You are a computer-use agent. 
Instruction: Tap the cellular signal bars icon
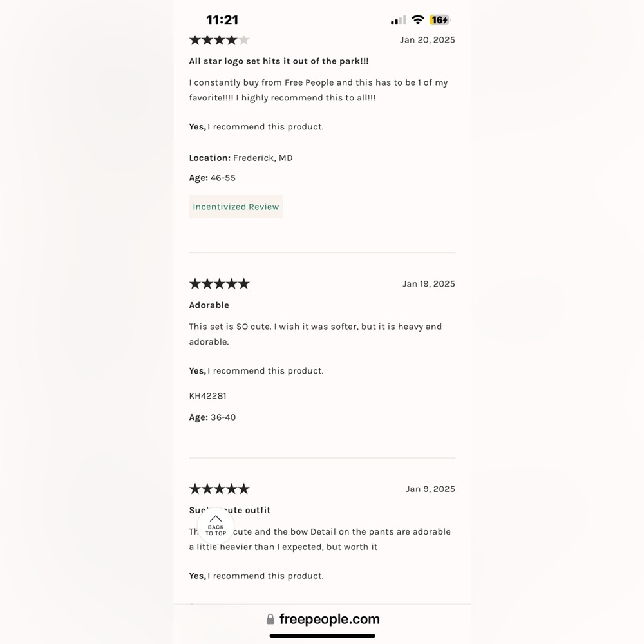click(x=398, y=21)
